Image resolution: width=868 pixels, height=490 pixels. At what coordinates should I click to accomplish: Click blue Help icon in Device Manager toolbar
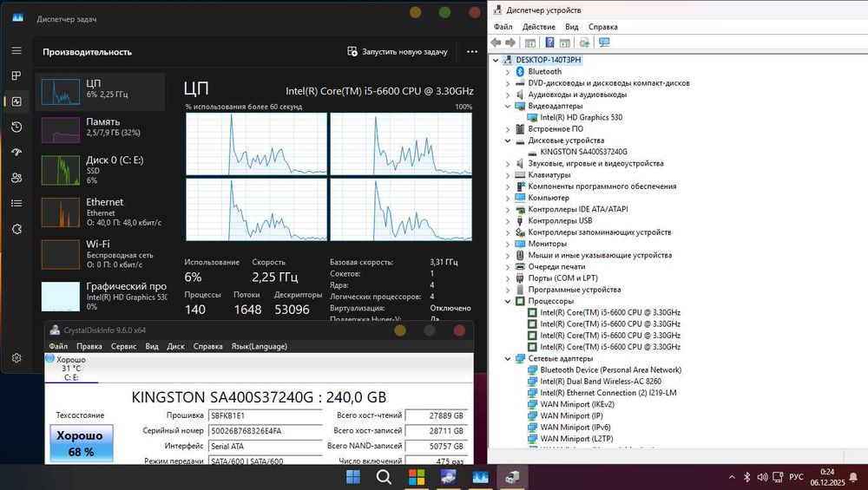(549, 42)
